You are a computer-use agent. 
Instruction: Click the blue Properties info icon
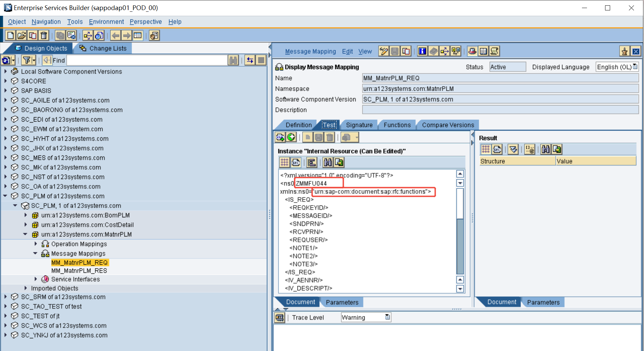[422, 51]
